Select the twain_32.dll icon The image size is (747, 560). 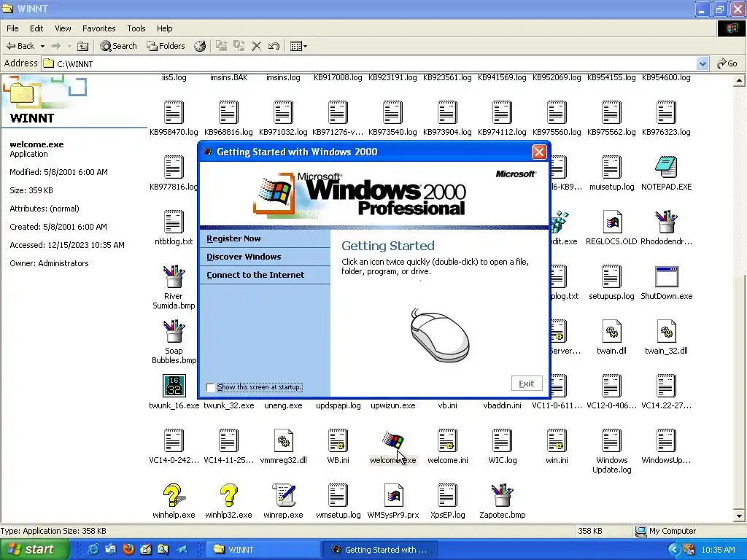666,331
